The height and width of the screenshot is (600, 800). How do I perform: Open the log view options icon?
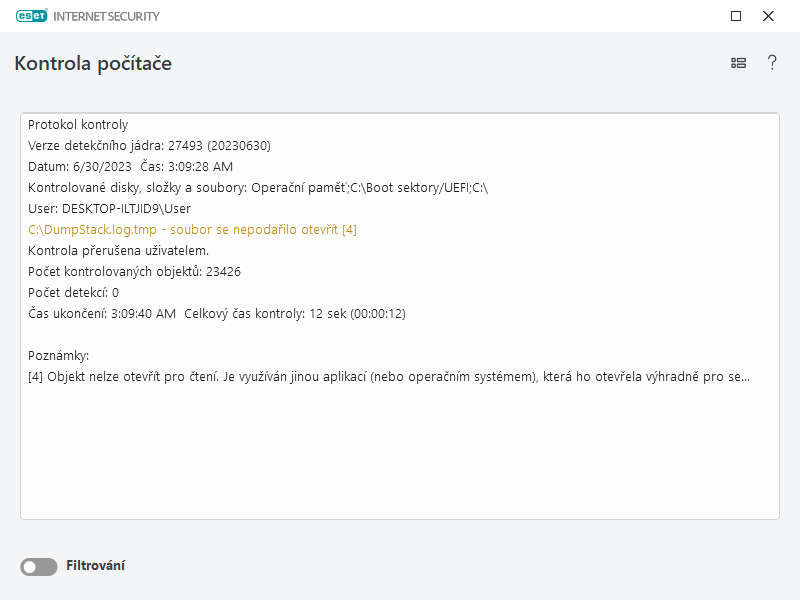[738, 63]
